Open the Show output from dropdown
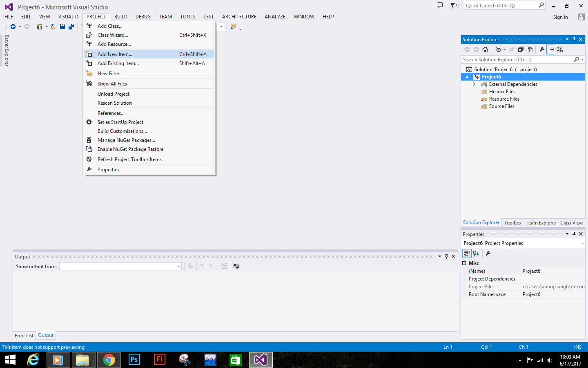This screenshot has width=588, height=368. 178,266
